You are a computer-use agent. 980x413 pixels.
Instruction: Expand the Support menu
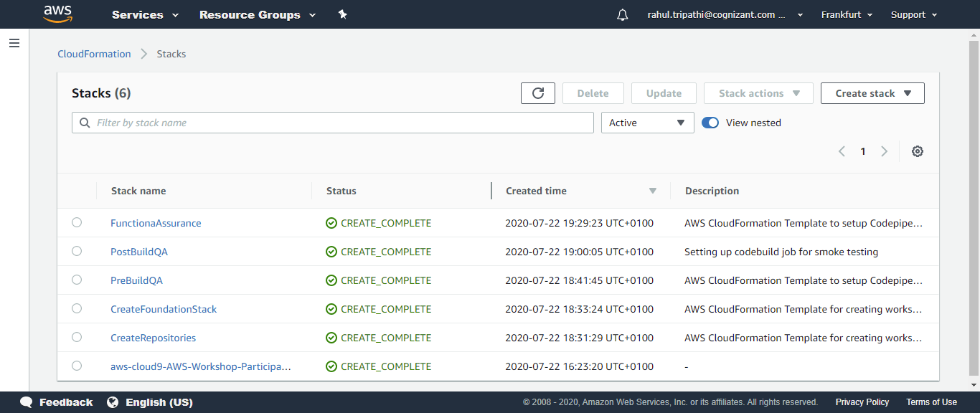click(x=914, y=14)
